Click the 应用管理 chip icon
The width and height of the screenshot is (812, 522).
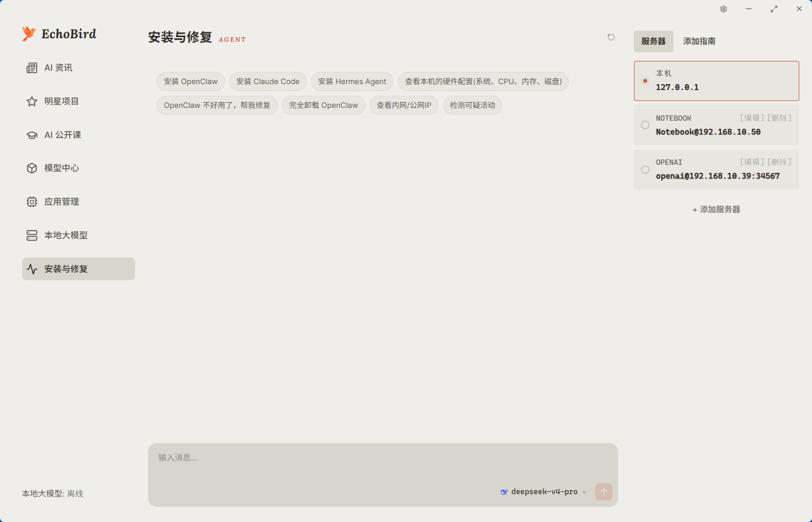tap(32, 202)
